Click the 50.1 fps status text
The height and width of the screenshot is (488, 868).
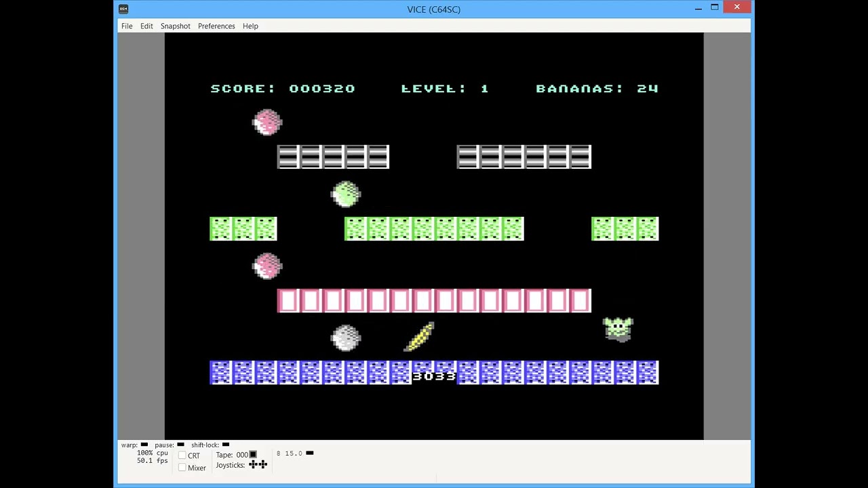pyautogui.click(x=153, y=461)
